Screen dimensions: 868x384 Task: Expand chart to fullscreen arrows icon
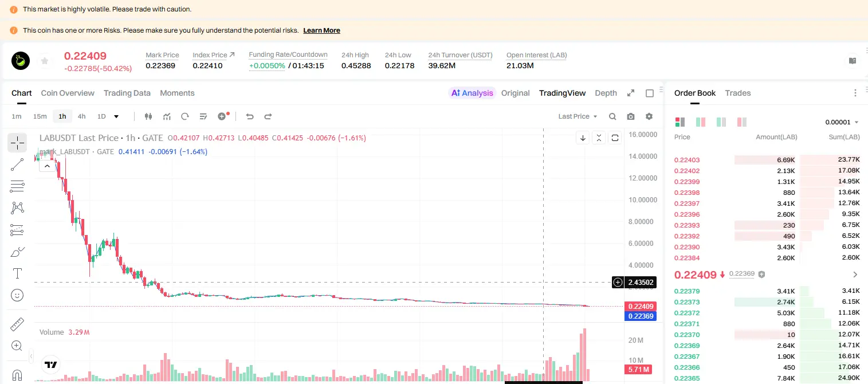tap(631, 93)
